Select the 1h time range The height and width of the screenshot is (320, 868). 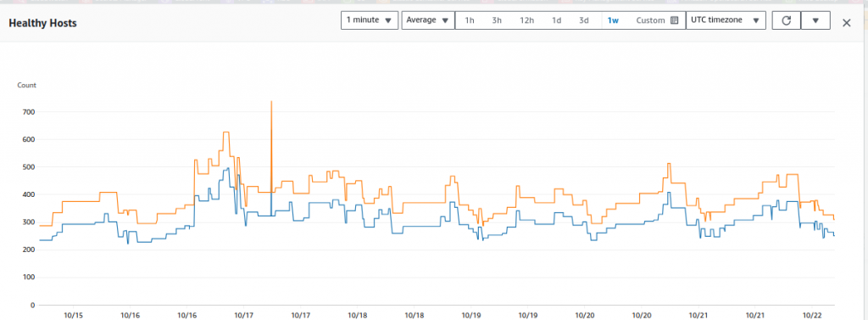(x=470, y=20)
